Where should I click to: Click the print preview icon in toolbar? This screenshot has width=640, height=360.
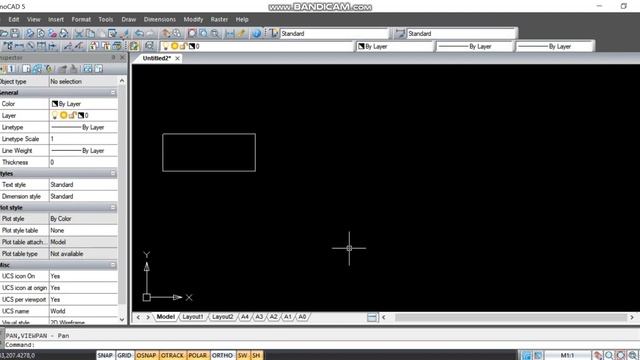pyautogui.click(x=41, y=33)
